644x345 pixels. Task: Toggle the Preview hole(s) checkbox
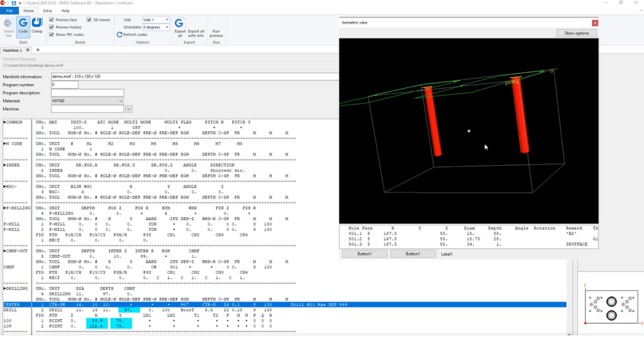pyautogui.click(x=52, y=27)
